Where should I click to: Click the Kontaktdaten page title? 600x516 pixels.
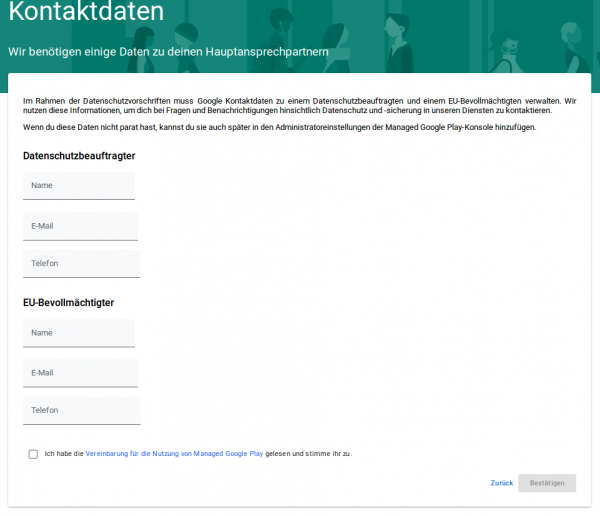coord(85,15)
